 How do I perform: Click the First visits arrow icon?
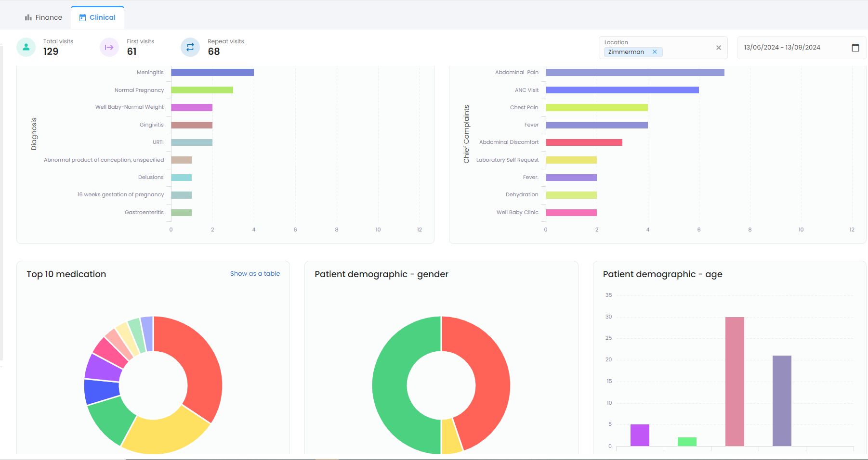[x=109, y=47]
